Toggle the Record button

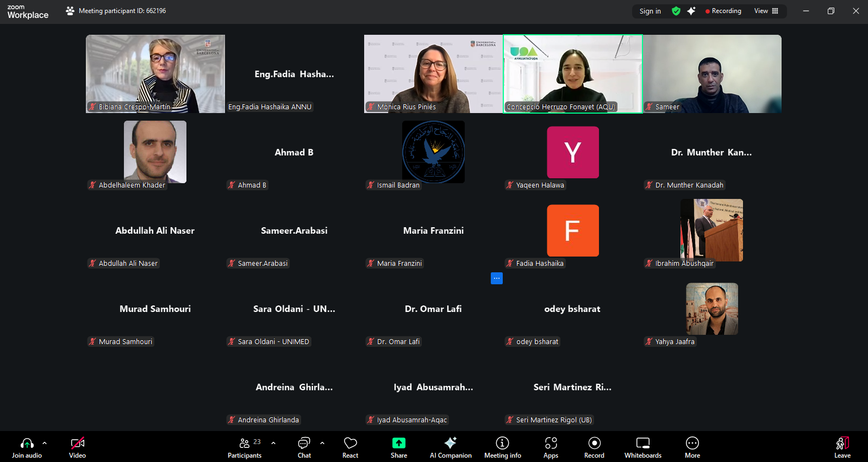click(x=594, y=444)
